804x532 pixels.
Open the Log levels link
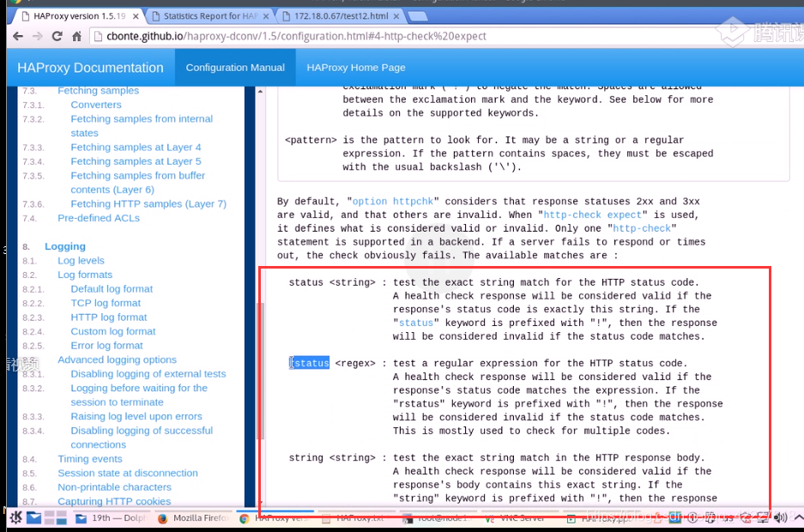81,260
